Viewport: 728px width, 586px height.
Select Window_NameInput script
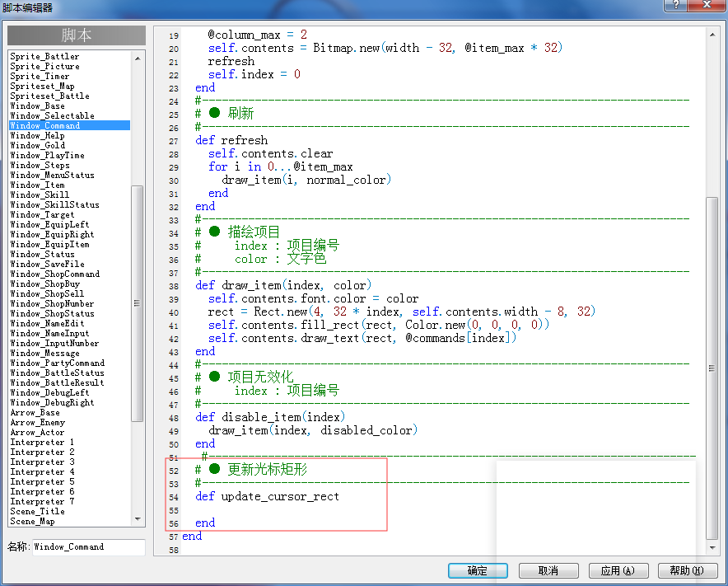49,333
